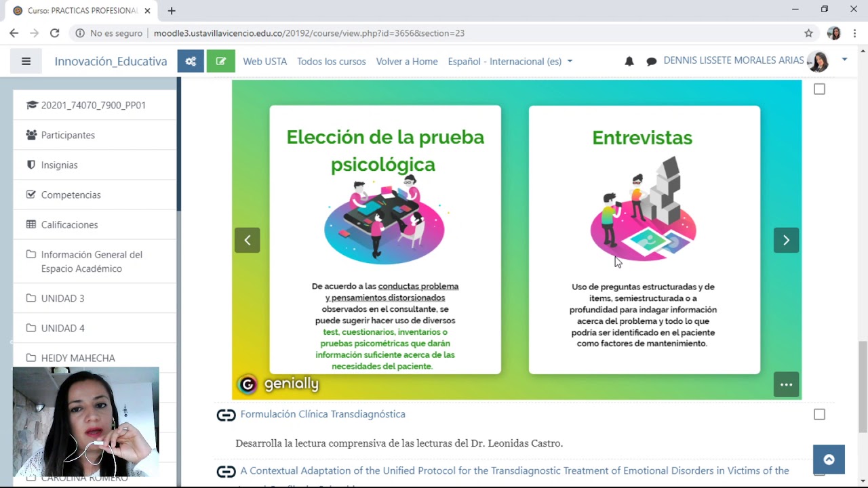Click link icon beside Formulación Clínica Transdiagnóstica

226,415
